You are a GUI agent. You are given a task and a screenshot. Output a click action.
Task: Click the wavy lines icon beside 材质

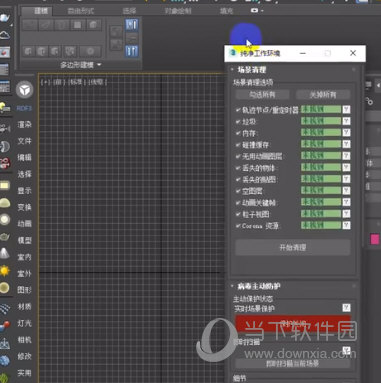(5, 309)
